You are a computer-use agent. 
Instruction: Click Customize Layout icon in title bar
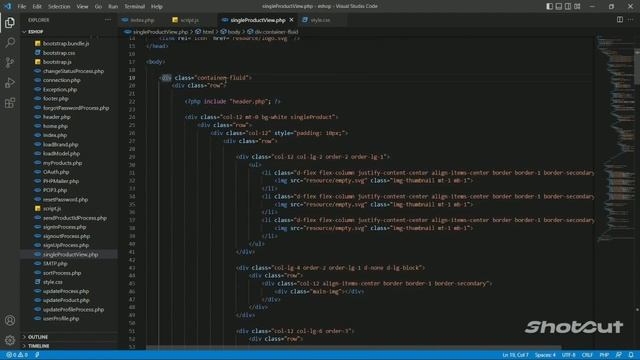click(x=577, y=6)
